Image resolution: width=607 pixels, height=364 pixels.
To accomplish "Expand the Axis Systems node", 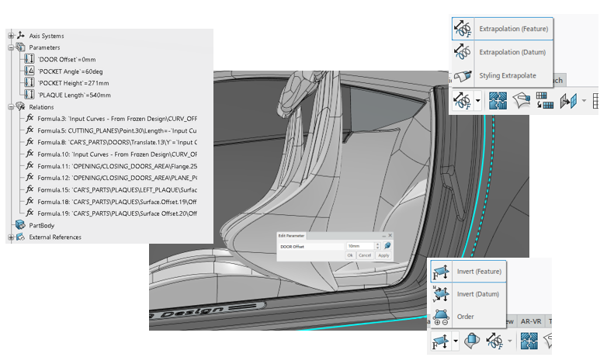I will click(11, 36).
